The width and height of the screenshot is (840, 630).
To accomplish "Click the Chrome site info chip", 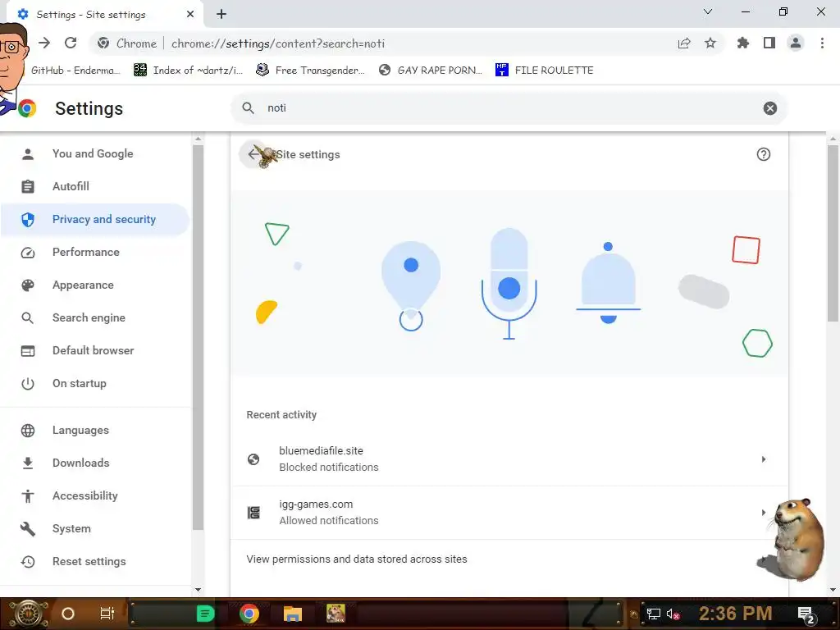I will pyautogui.click(x=127, y=43).
